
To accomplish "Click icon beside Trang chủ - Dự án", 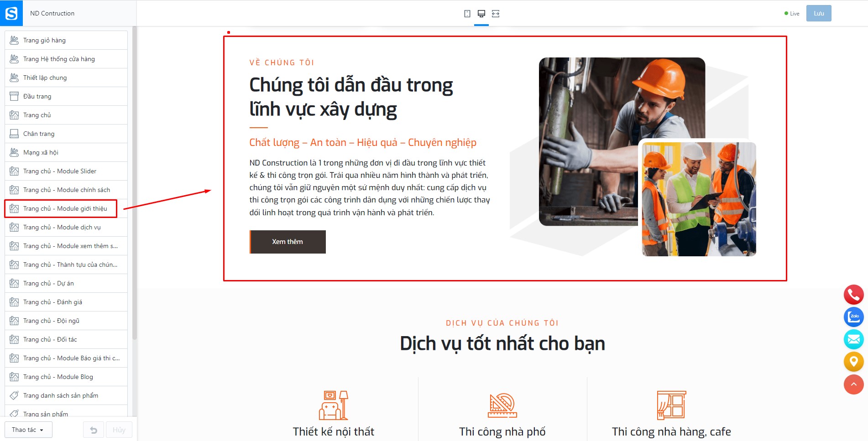I will [x=14, y=283].
